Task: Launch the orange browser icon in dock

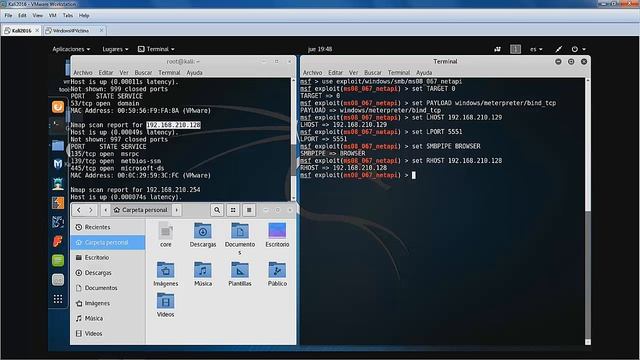Action: (x=58, y=107)
